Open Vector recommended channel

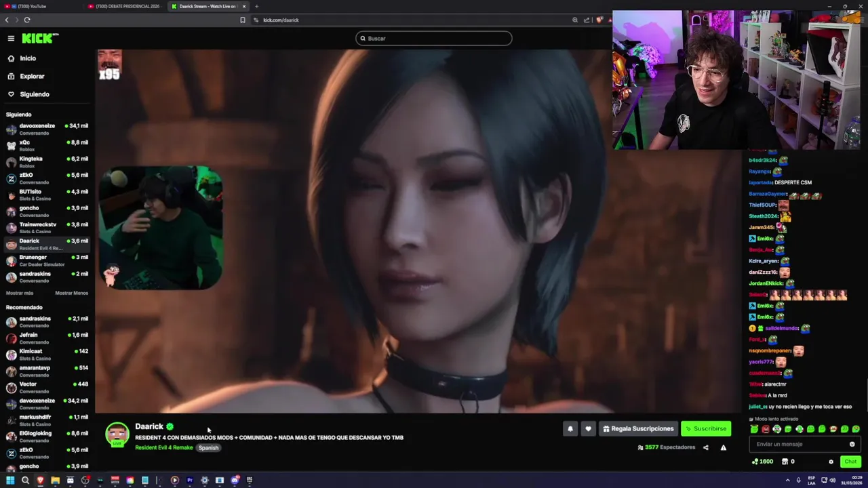pos(47,387)
